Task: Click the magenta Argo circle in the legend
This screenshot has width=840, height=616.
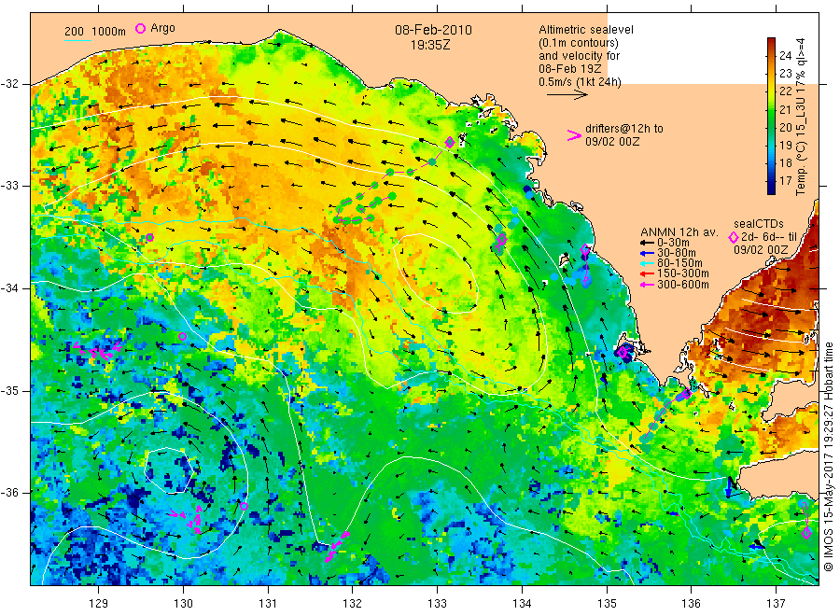Action: [140, 28]
